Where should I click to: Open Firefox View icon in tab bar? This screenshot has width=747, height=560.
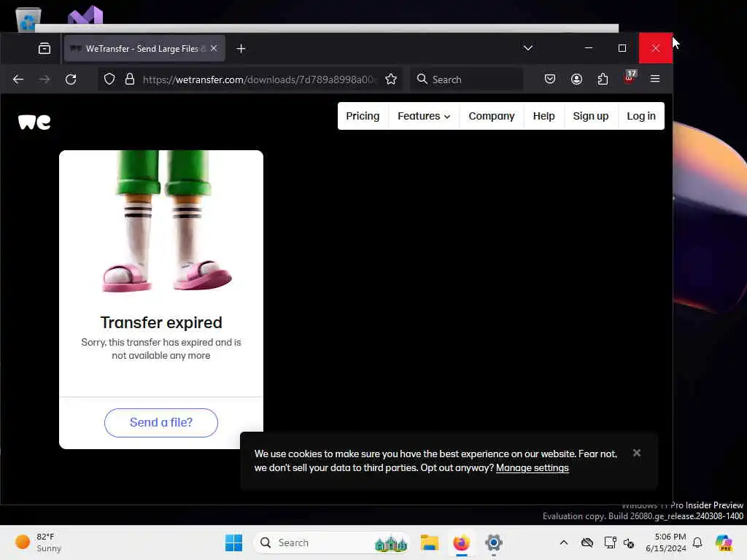point(44,49)
